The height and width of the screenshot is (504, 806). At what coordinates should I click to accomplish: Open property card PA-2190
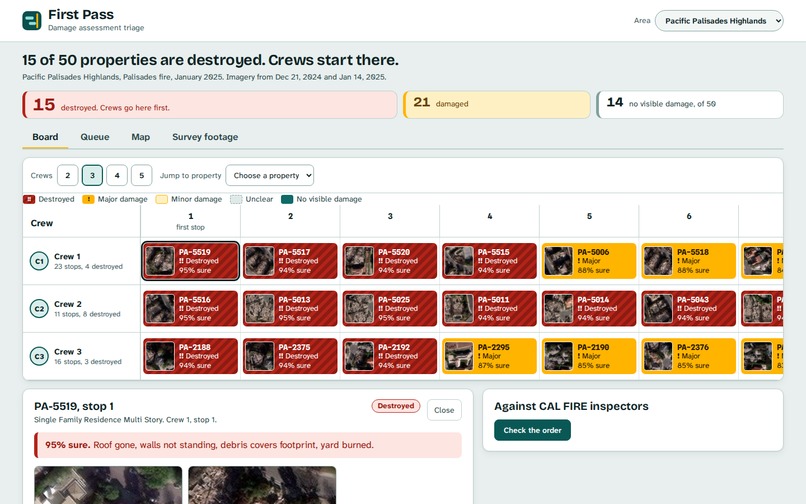tap(589, 356)
